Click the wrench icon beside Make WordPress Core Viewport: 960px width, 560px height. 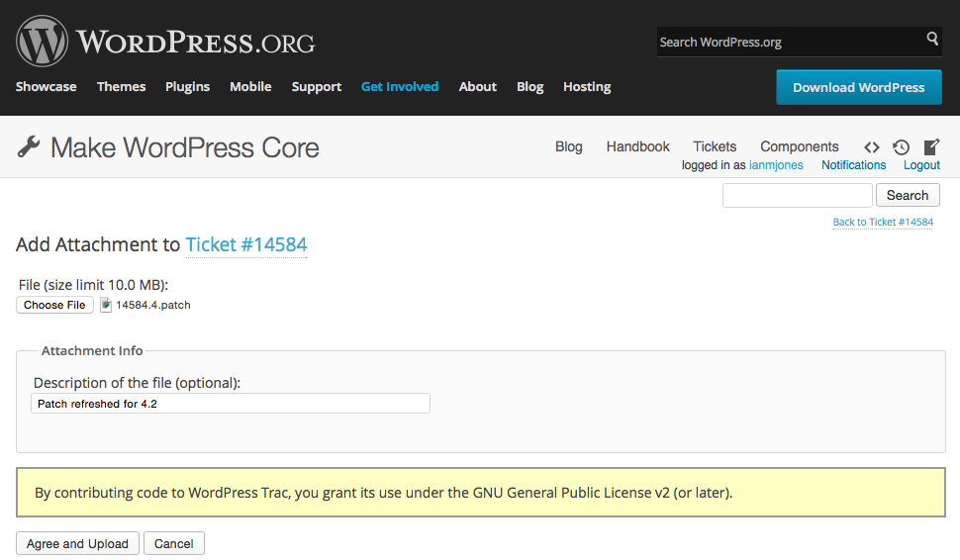pos(28,146)
